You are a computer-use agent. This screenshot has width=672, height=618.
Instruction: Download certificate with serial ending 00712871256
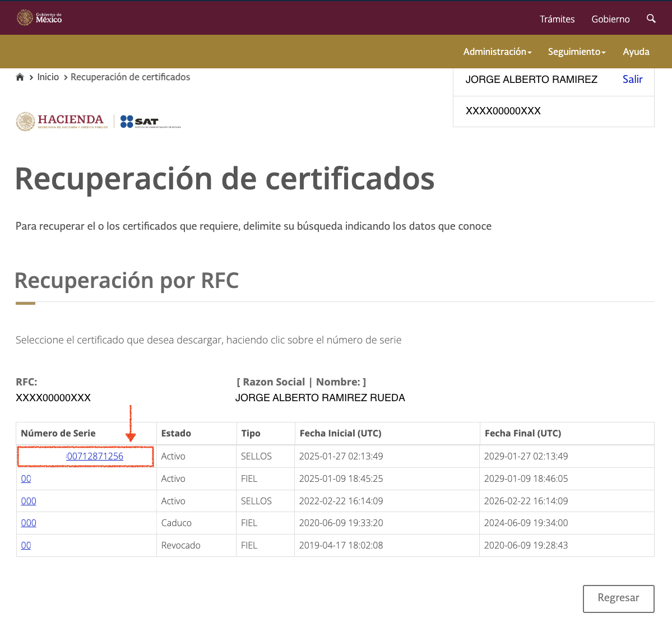pos(95,456)
